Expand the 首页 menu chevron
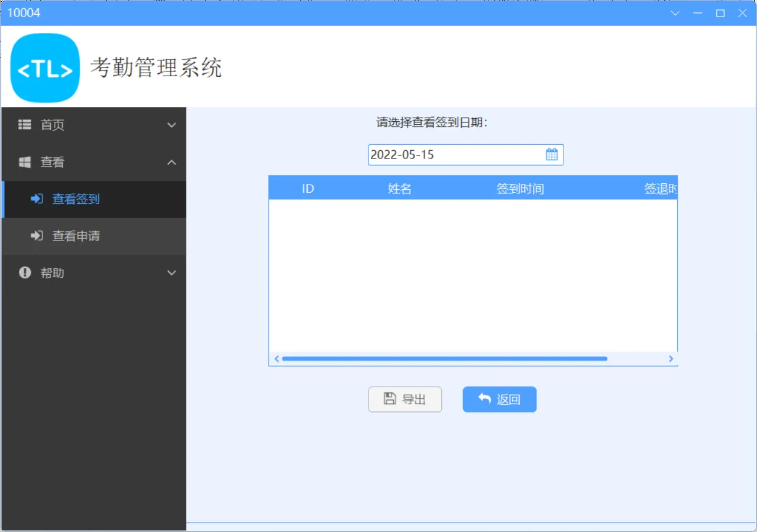757x532 pixels. click(x=172, y=125)
